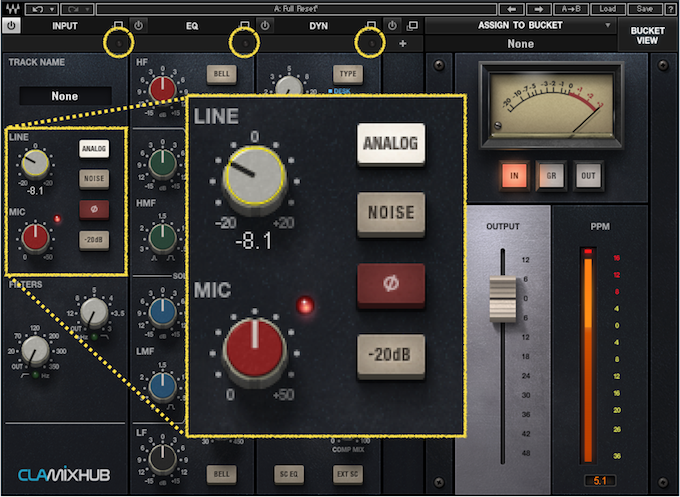Click the dynamics TYPE button
This screenshot has height=497, width=680.
pyautogui.click(x=348, y=74)
